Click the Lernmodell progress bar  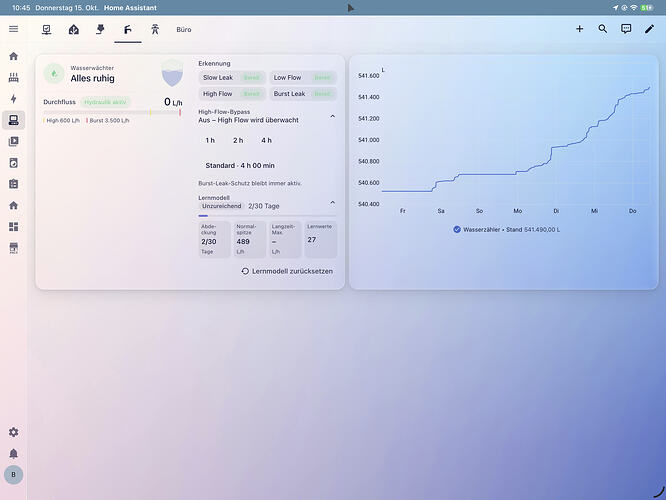click(267, 216)
